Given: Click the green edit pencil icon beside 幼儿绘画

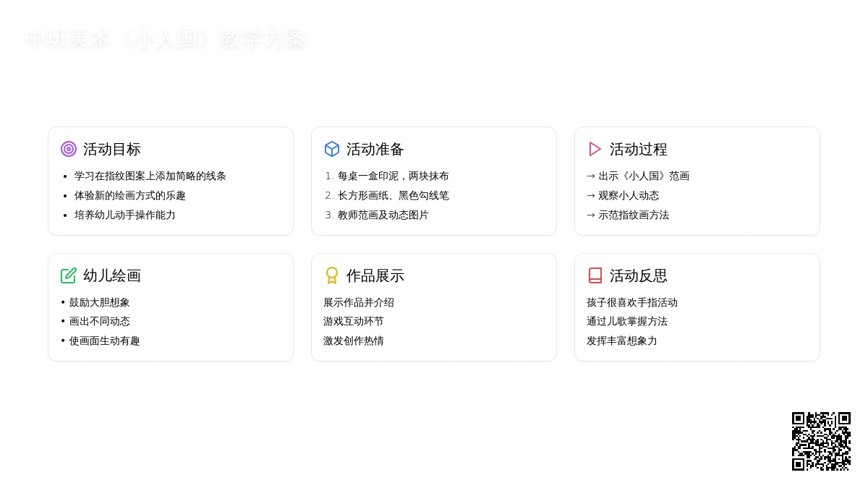Looking at the screenshot, I should (69, 275).
